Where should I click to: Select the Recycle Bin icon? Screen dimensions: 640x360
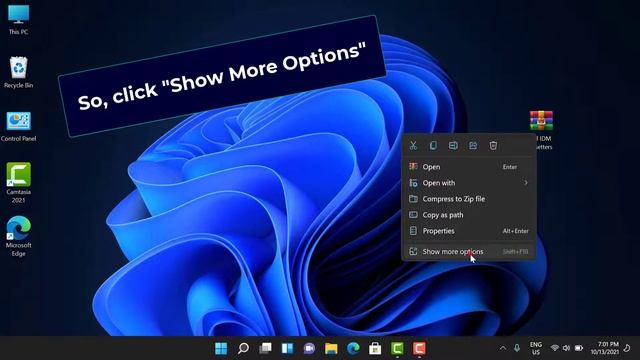coord(18,72)
